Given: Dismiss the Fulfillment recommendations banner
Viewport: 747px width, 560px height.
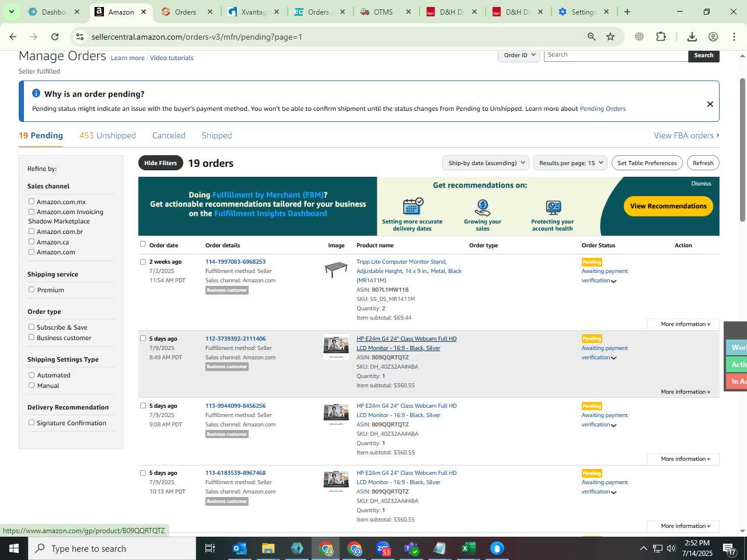Looking at the screenshot, I should click(701, 183).
